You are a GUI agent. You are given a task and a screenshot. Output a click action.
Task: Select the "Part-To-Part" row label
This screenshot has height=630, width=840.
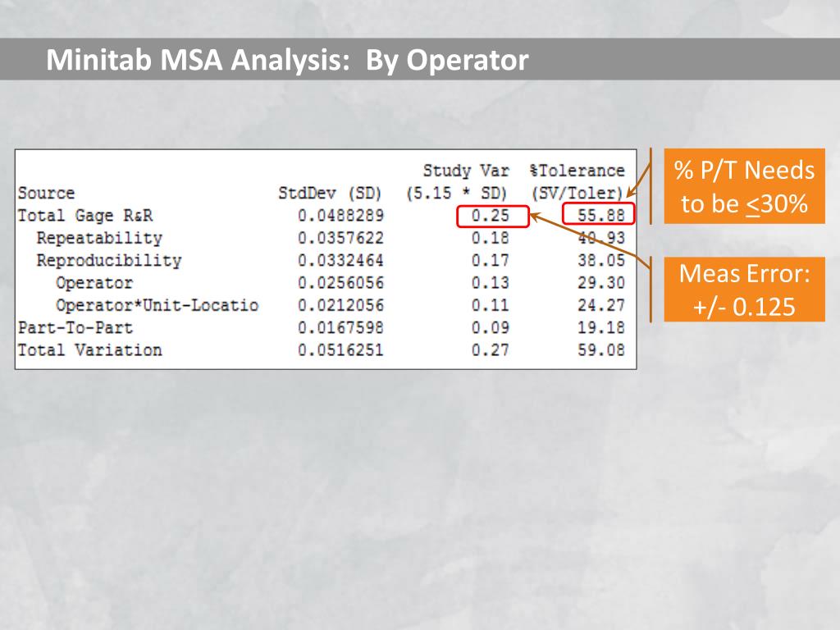pyautogui.click(x=75, y=328)
